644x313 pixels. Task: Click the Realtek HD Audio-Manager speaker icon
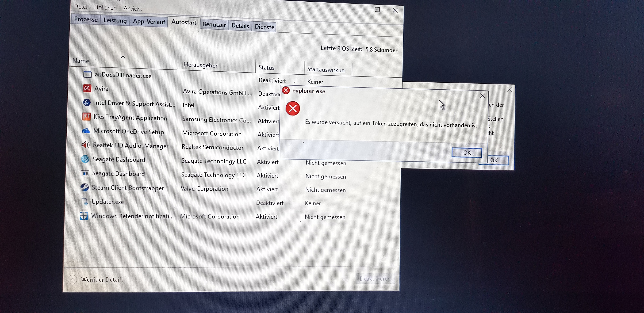coord(85,145)
